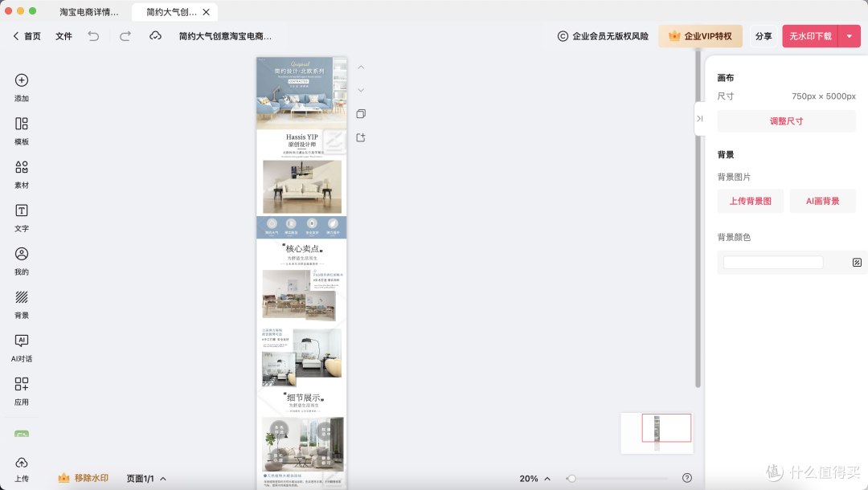Screen dimensions: 868x490
Task: Move page down with the chevron
Action: (x=361, y=90)
